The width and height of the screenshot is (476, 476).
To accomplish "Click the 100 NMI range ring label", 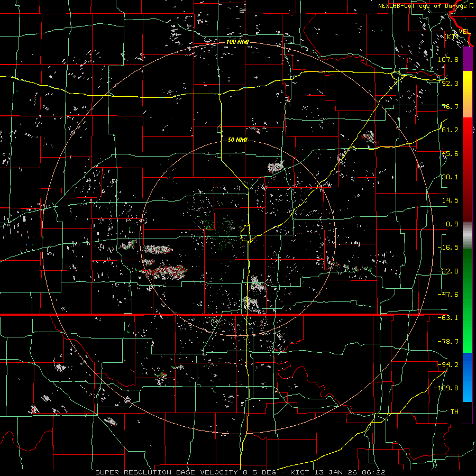I will pos(237,42).
